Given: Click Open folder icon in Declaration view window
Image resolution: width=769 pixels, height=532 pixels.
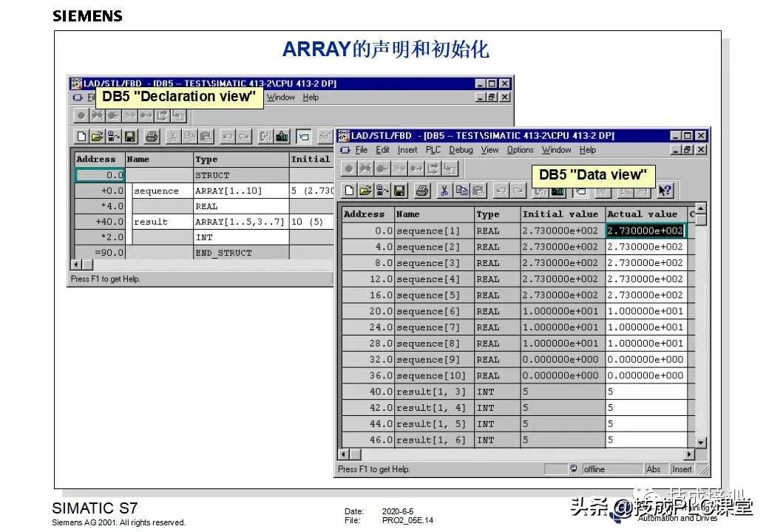Looking at the screenshot, I should pyautogui.click(x=98, y=137).
